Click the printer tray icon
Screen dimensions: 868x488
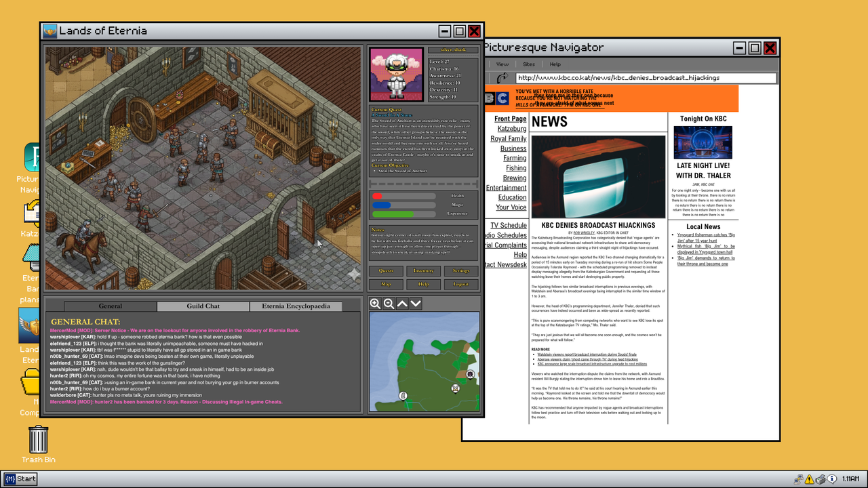[821, 479]
